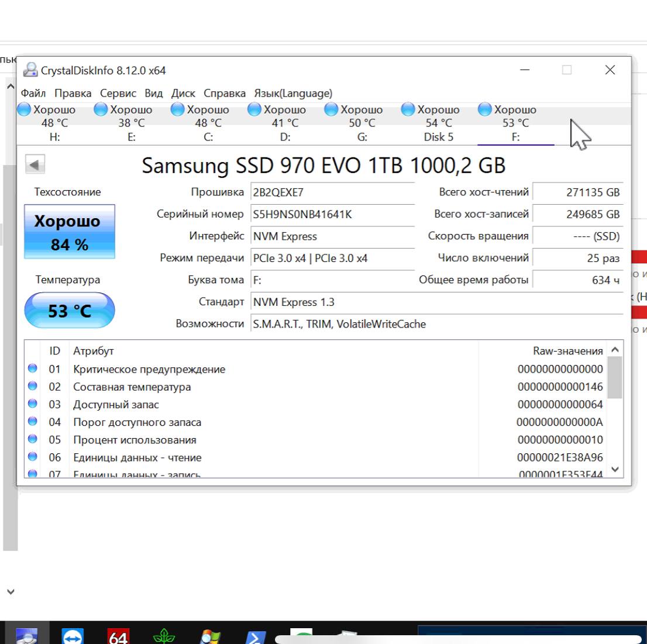Click status orb for attribute 04
The height and width of the screenshot is (644, 647).
click(33, 421)
